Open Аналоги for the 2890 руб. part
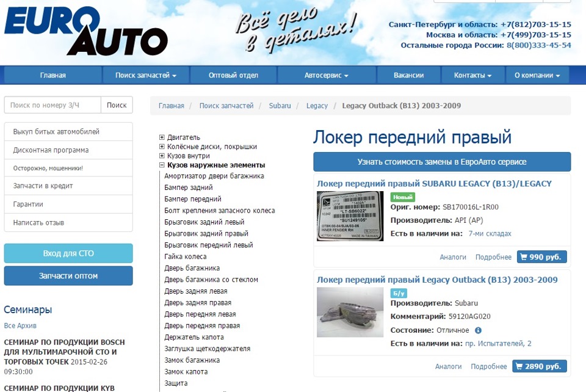 (448, 366)
